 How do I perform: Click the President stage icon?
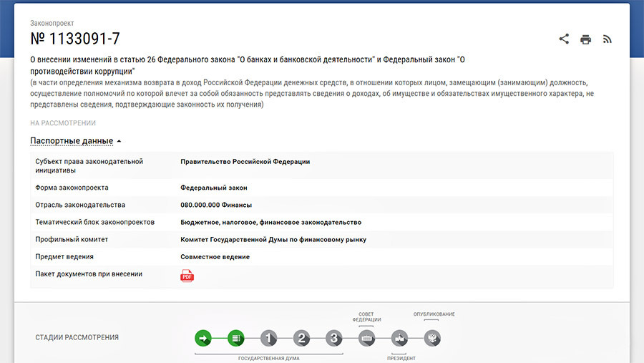pos(399,338)
